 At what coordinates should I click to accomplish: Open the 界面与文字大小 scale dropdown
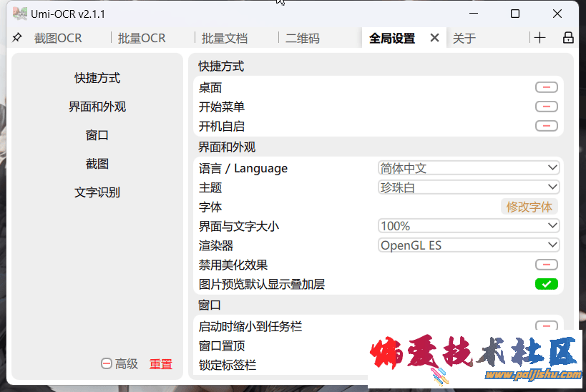tap(469, 226)
